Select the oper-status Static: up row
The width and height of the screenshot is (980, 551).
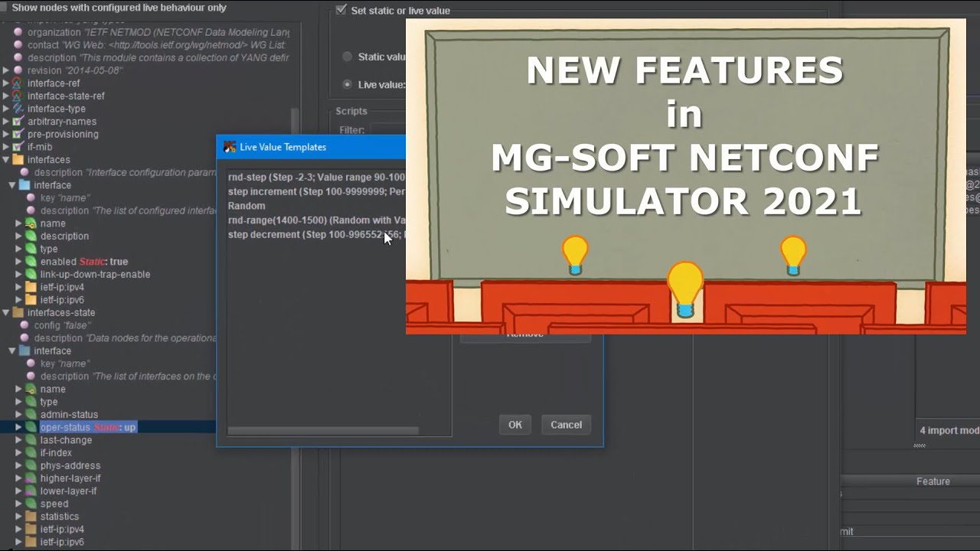(x=88, y=427)
